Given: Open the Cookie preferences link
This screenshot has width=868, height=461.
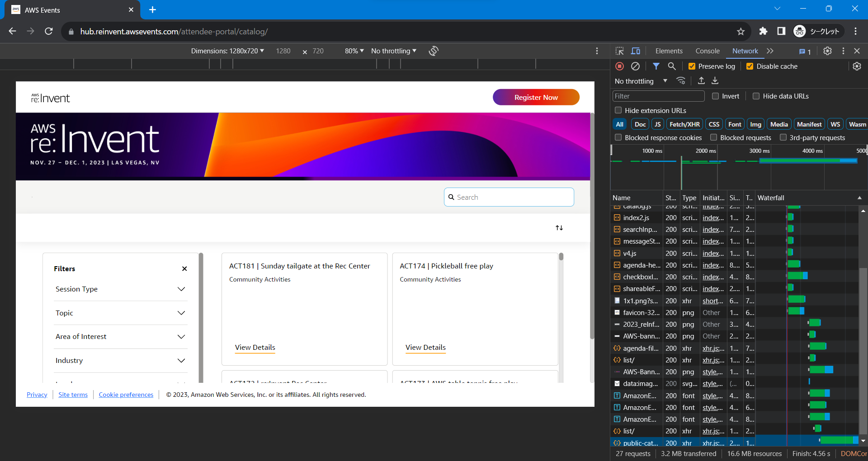Looking at the screenshot, I should point(126,395).
